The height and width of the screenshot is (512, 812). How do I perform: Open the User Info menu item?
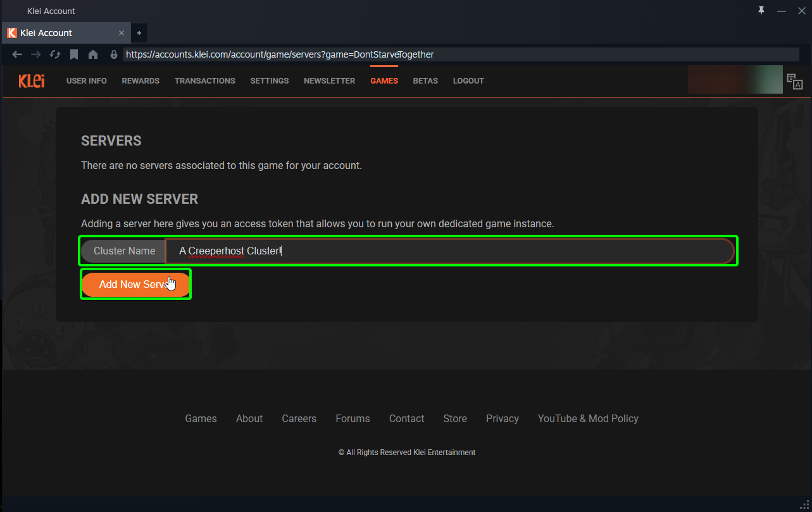(x=87, y=81)
